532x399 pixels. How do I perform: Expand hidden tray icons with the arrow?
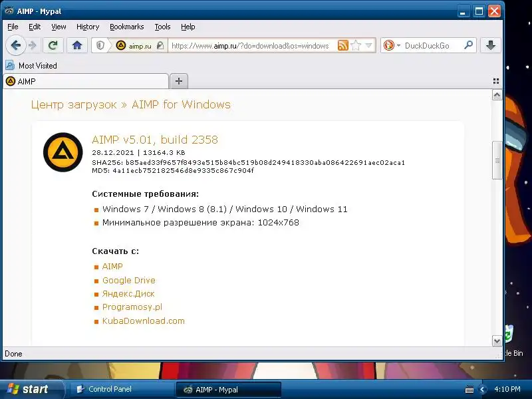482,390
